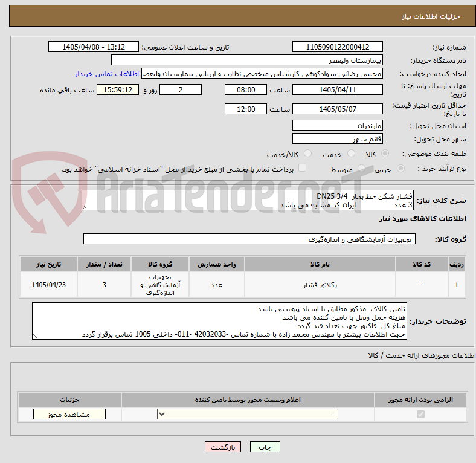476x463 pixels.
Task: Click the اطلاعات مجوزهای ارائه خدمت / کالا heading
Action: [422, 355]
